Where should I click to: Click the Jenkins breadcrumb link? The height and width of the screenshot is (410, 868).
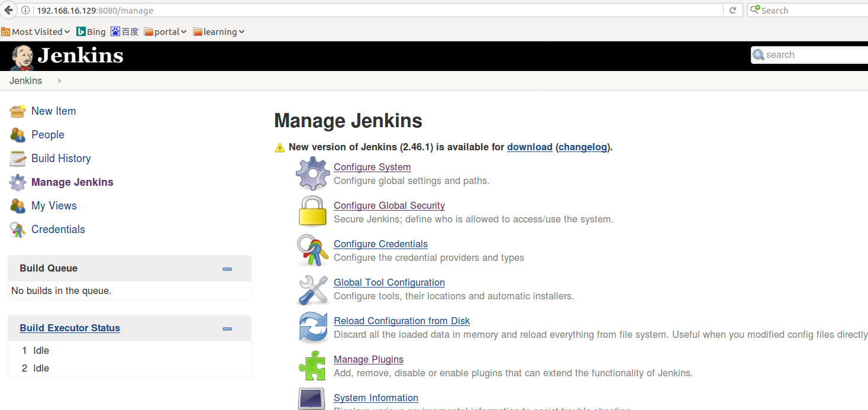click(25, 80)
